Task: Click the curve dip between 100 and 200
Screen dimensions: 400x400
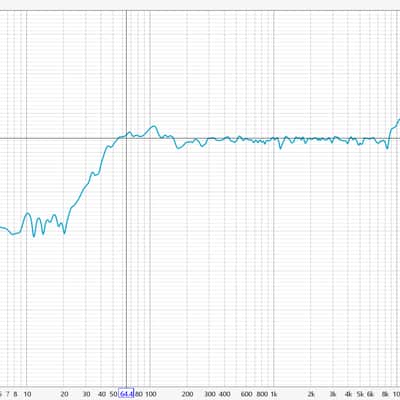Action: 178,148
